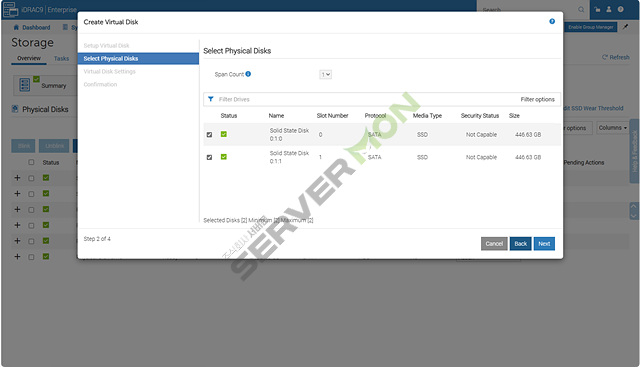Open Filter options in the dialog
Screen dimensions: 640x367
[538, 99]
